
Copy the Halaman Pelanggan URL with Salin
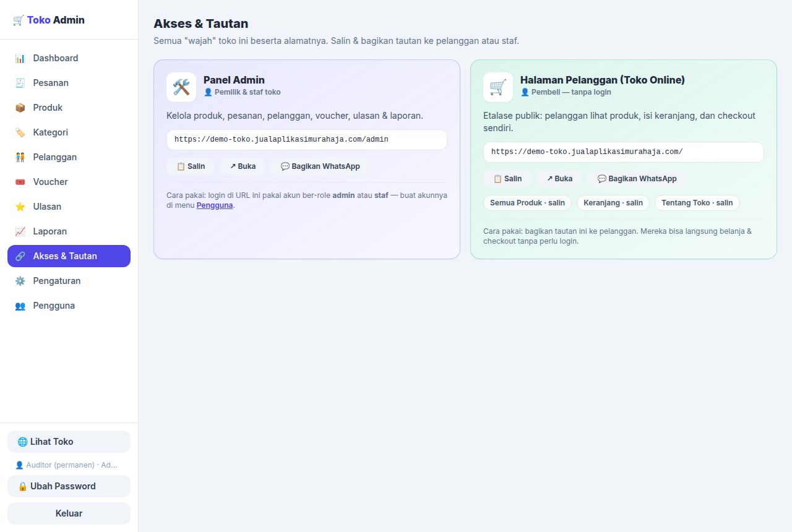tap(507, 179)
